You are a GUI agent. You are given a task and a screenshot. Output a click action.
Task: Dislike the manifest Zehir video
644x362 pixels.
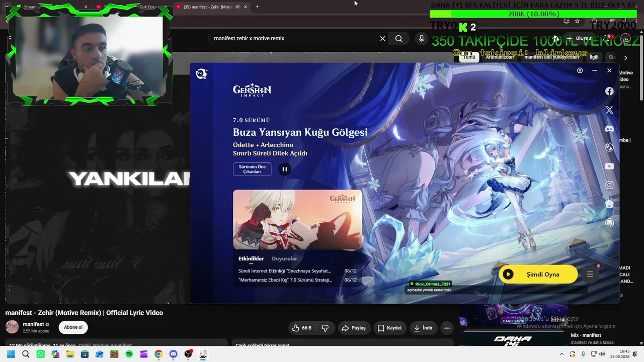[x=325, y=328]
